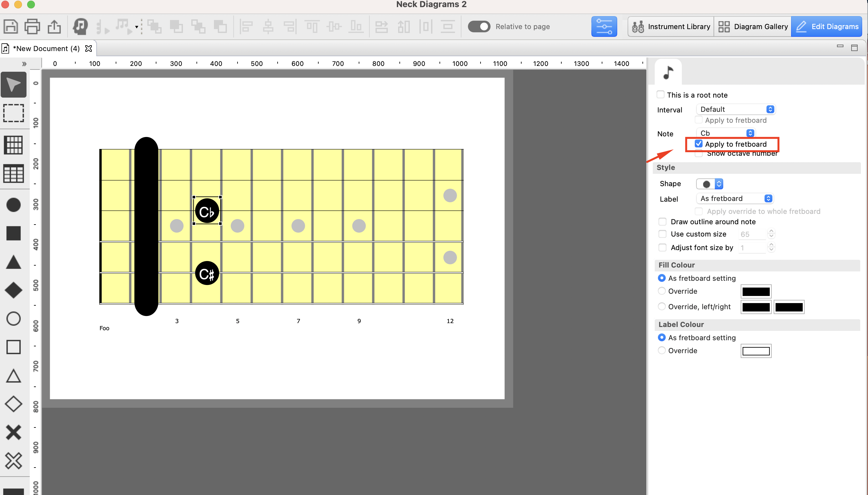
Task: Click the Fill Colour override black swatch
Action: pos(756,292)
